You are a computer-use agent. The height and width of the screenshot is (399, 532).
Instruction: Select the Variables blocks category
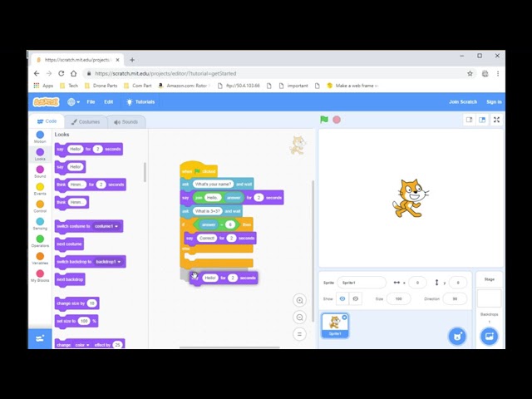(x=40, y=259)
